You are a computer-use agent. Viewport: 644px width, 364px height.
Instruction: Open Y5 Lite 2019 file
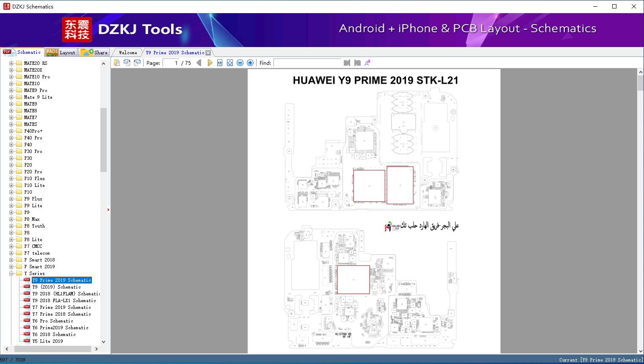point(47,341)
